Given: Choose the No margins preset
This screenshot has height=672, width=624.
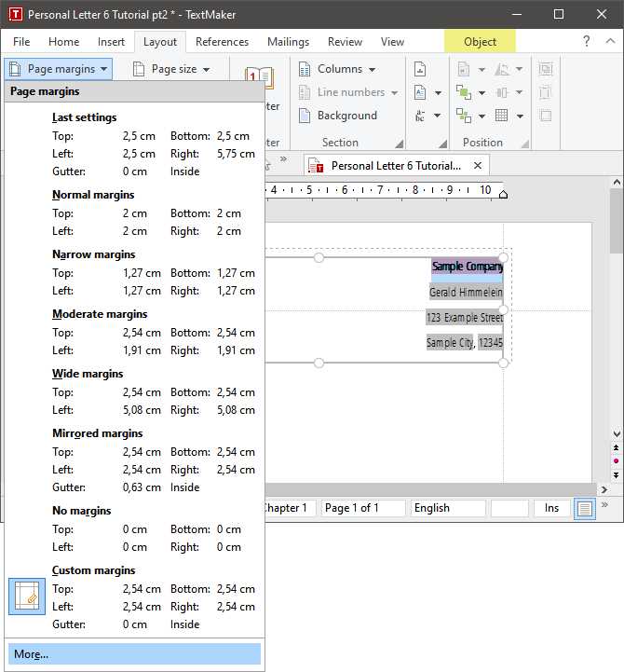Looking at the screenshot, I should 134,528.
